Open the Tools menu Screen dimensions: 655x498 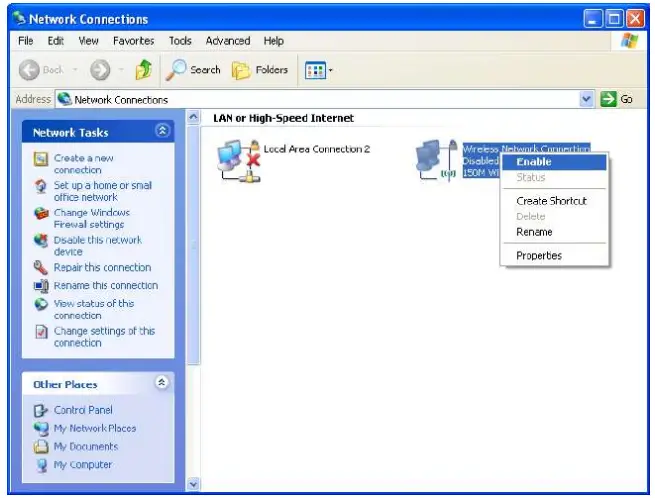click(x=180, y=41)
